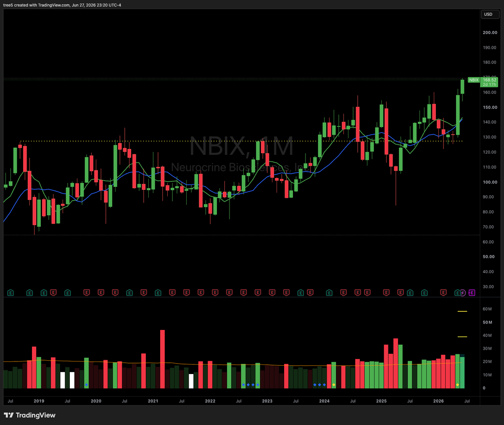Click the green NBIX symbol tag on the price line
Screen dimensions: 504x425
(x=474, y=80)
